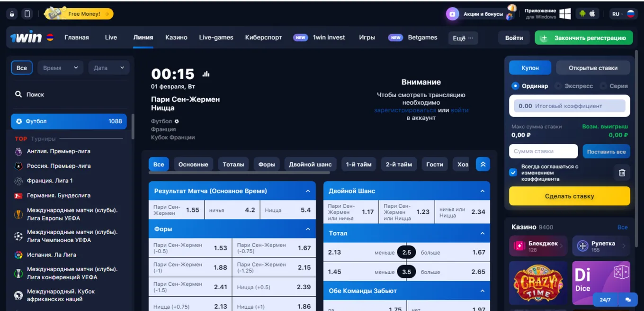
Task: Open the Главная menu item
Action: tap(77, 37)
